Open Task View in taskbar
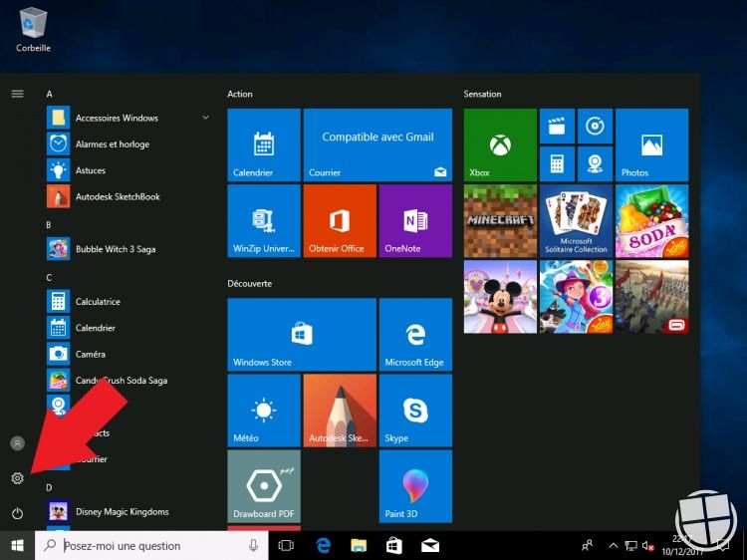Viewport: 747px width, 560px height. click(x=286, y=545)
